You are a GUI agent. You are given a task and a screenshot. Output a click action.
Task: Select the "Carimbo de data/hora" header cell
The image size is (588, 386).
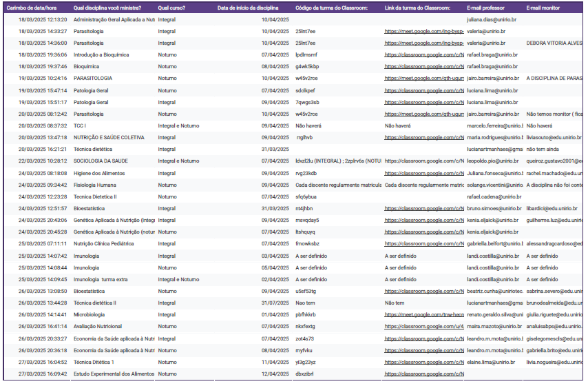(31, 8)
